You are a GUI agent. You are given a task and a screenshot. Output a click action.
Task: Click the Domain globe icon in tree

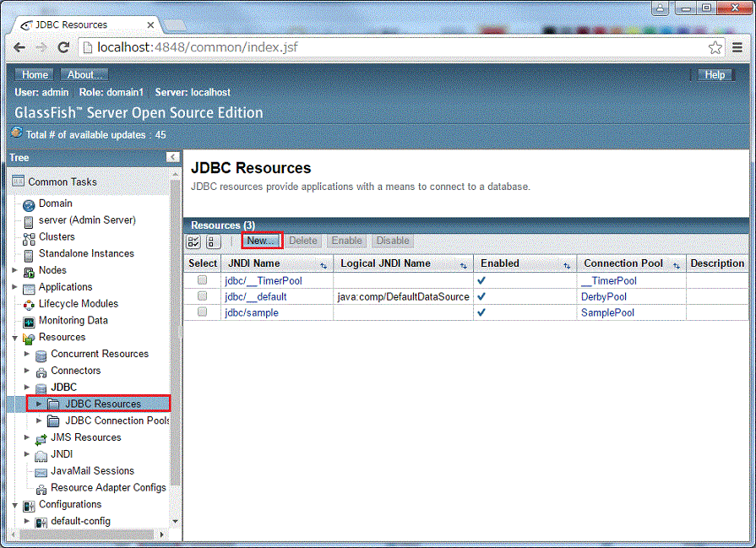(29, 205)
